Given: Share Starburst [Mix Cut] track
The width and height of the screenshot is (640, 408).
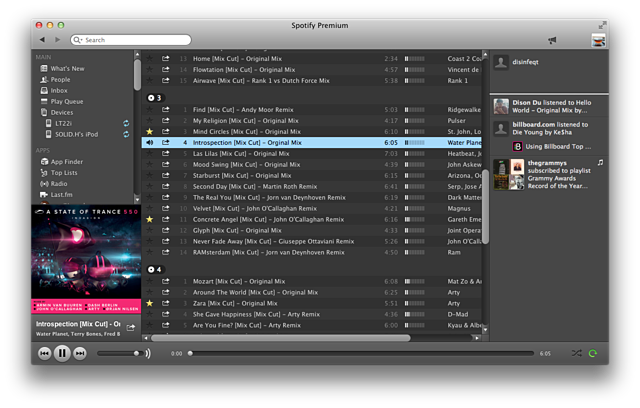Looking at the screenshot, I should pos(165,175).
